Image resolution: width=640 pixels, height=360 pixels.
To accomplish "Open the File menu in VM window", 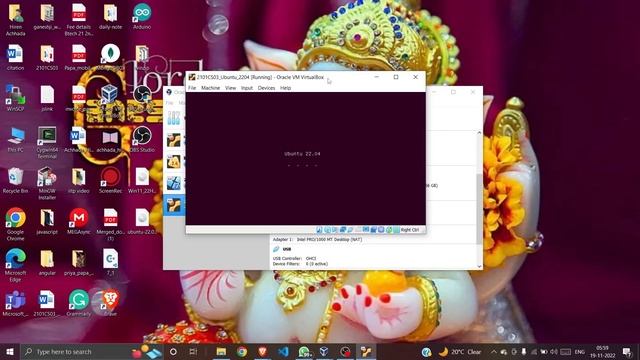I will tap(192, 88).
